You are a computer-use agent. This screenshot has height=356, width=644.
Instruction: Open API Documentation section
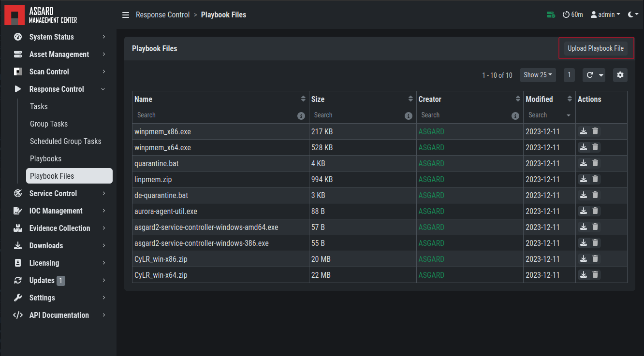pos(59,315)
